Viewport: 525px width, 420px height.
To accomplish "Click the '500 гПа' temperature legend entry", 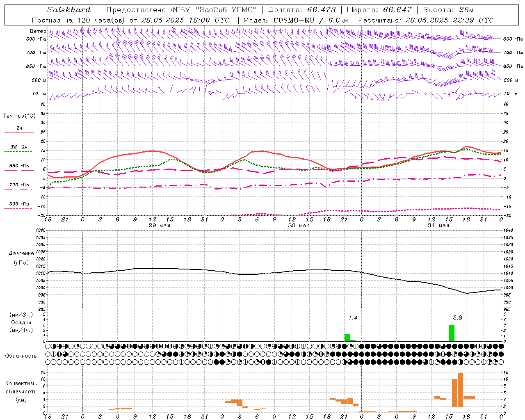I will [x=19, y=204].
